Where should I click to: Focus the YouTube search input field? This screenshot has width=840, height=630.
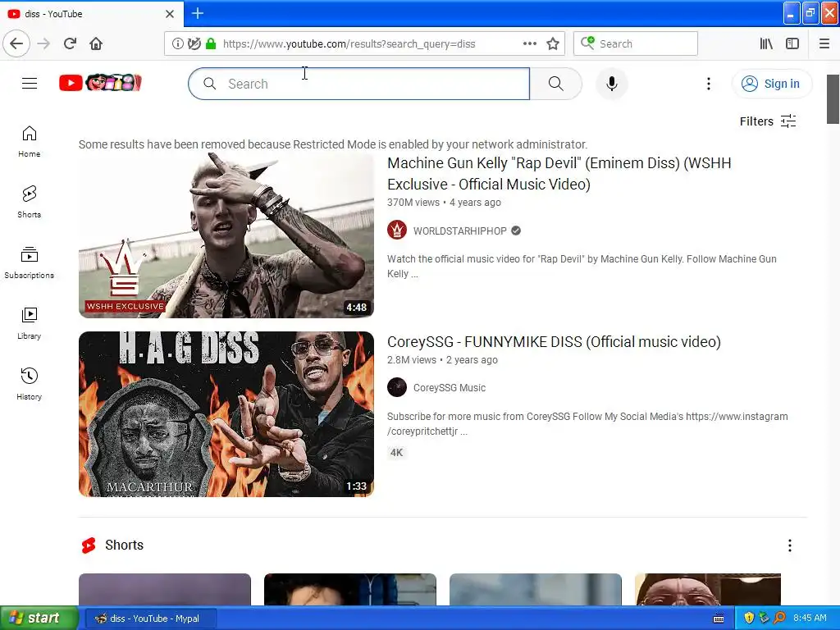[359, 84]
